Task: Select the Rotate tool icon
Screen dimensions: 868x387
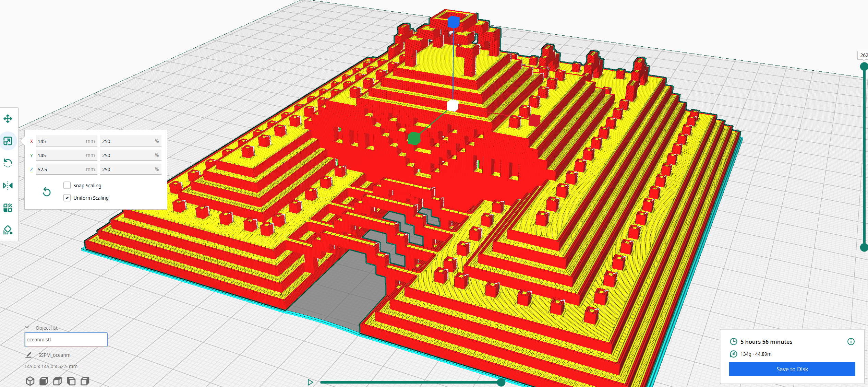Action: pos(8,163)
